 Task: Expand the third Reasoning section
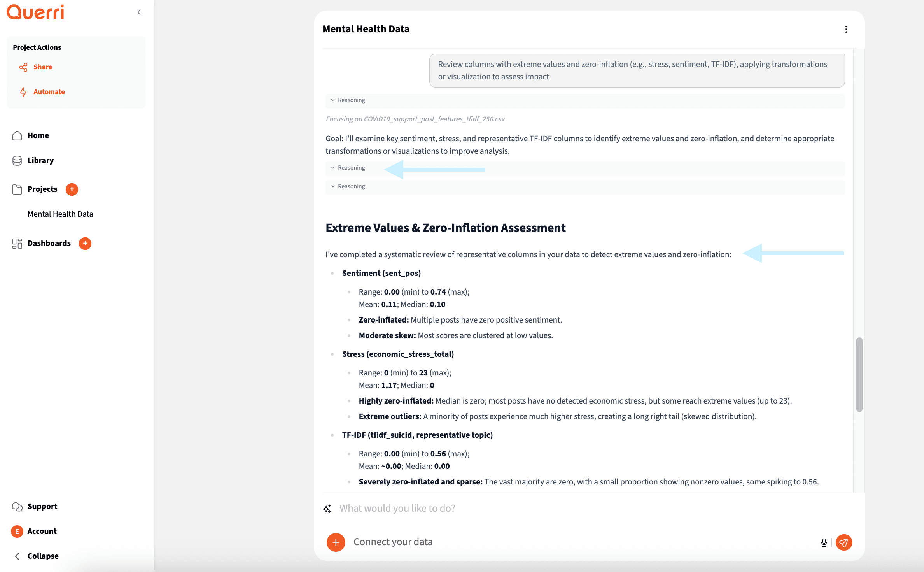click(348, 186)
